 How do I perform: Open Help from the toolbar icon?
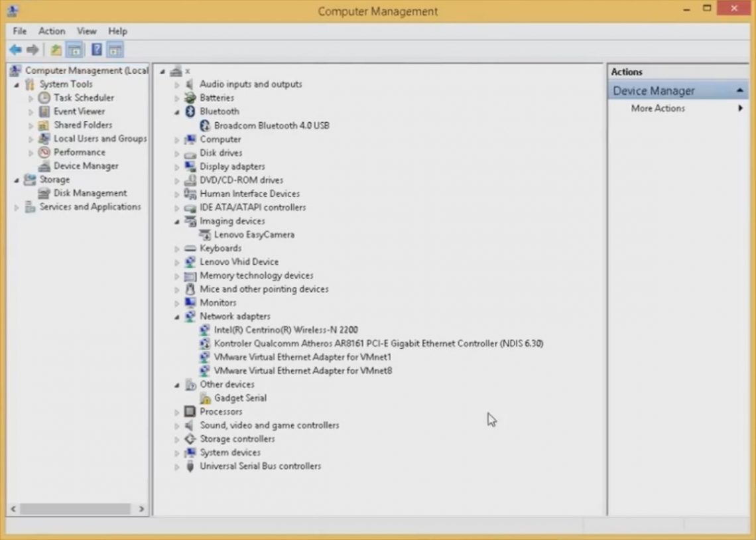coord(96,49)
